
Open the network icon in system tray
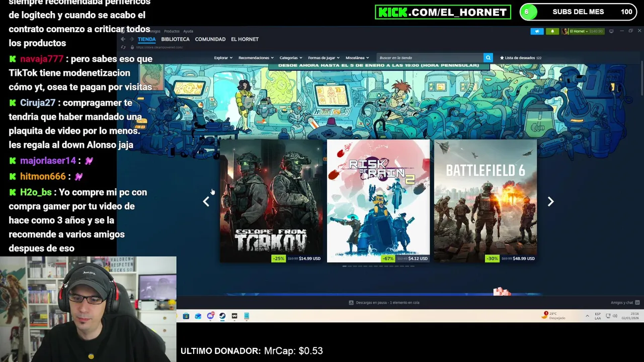pos(608,316)
